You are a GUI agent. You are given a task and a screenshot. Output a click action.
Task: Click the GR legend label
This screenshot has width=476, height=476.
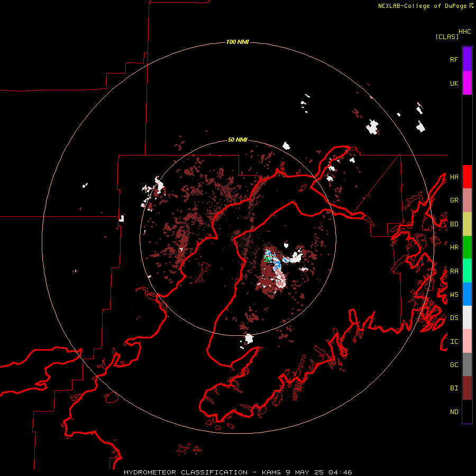454,200
